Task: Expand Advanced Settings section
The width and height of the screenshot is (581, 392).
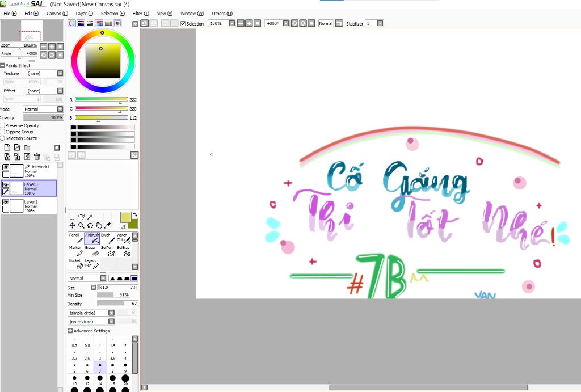Action: (x=70, y=331)
